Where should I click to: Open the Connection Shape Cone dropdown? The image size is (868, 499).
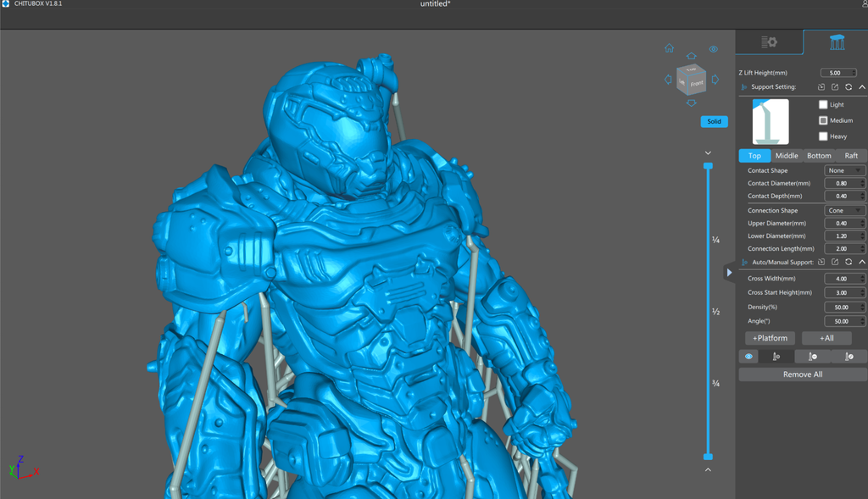[844, 209]
